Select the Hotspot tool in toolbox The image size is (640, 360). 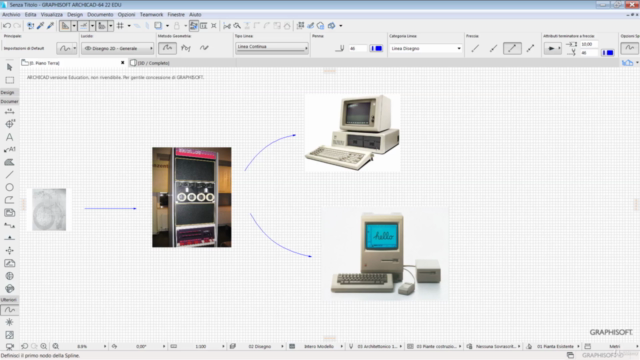point(9,322)
